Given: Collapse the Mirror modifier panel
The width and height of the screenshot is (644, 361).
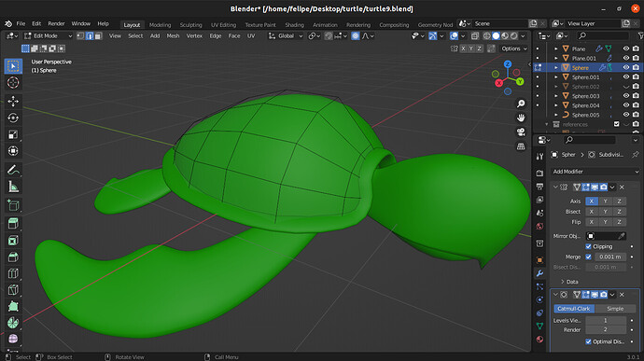Looking at the screenshot, I should coord(555,187).
